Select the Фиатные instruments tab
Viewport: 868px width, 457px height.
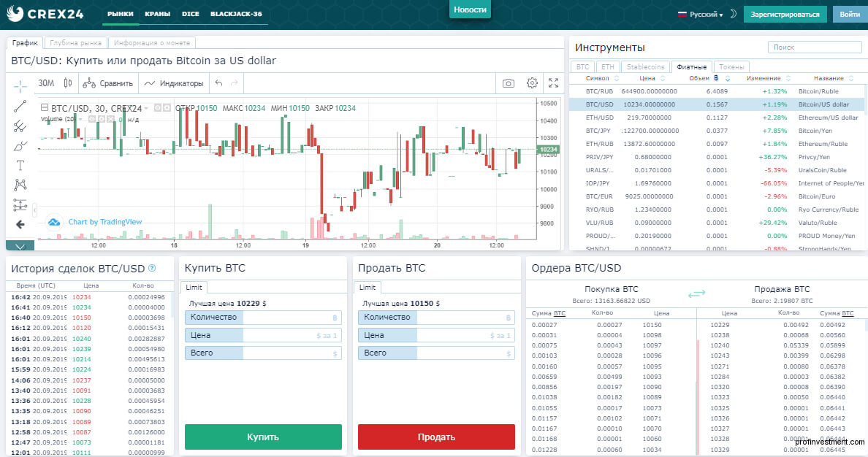click(691, 67)
